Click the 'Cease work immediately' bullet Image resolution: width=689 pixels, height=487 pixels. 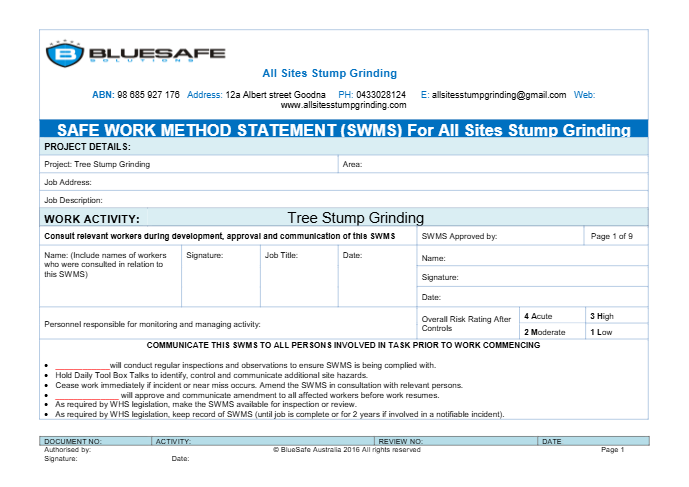coord(259,385)
